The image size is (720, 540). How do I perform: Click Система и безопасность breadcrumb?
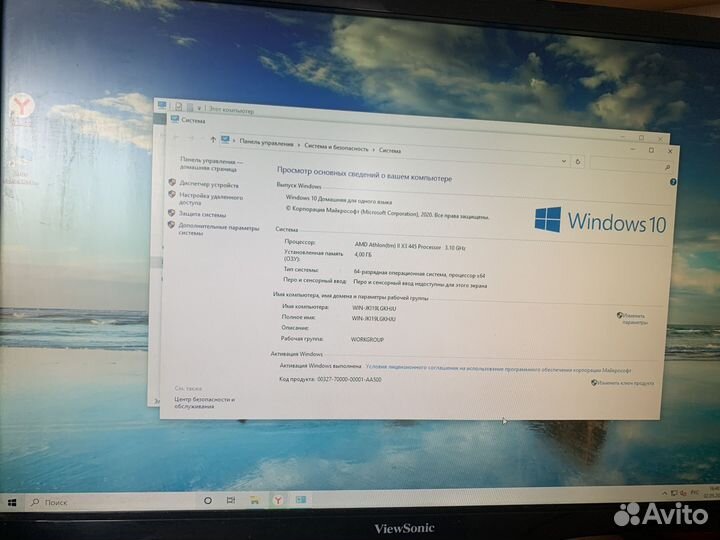[x=336, y=147]
